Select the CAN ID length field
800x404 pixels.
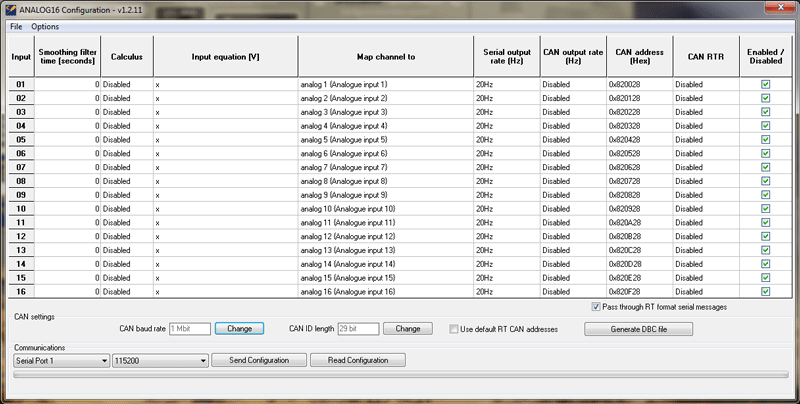click(x=358, y=328)
